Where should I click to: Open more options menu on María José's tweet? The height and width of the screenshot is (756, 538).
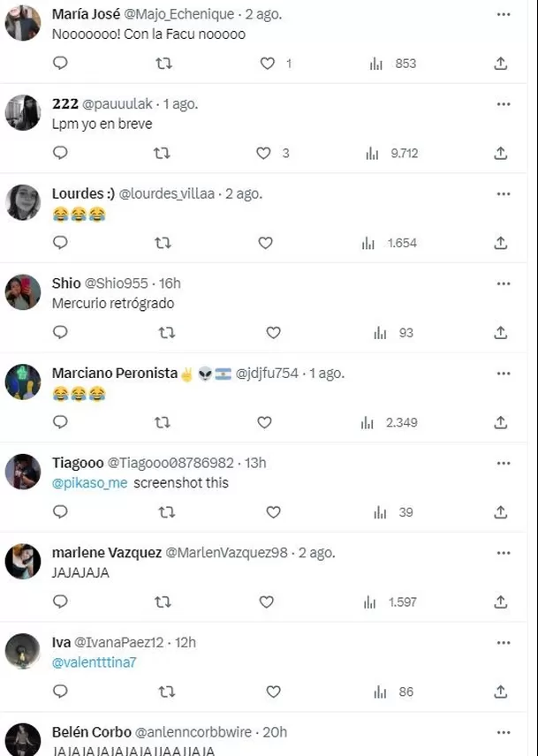504,15
